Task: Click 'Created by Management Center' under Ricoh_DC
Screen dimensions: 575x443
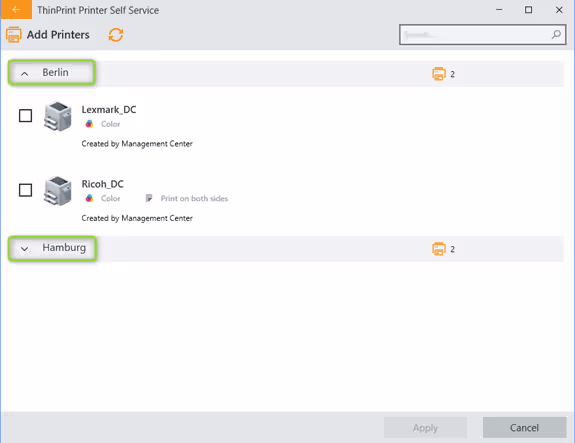Action: tap(137, 218)
